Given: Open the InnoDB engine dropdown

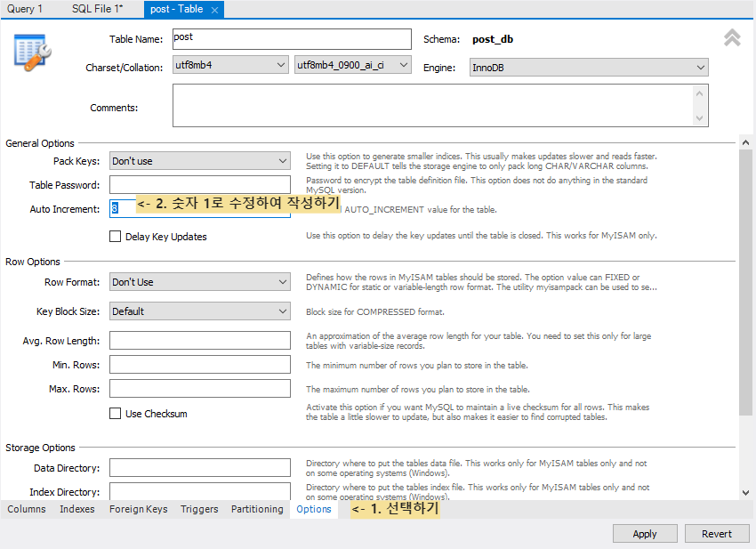Looking at the screenshot, I should tap(589, 68).
